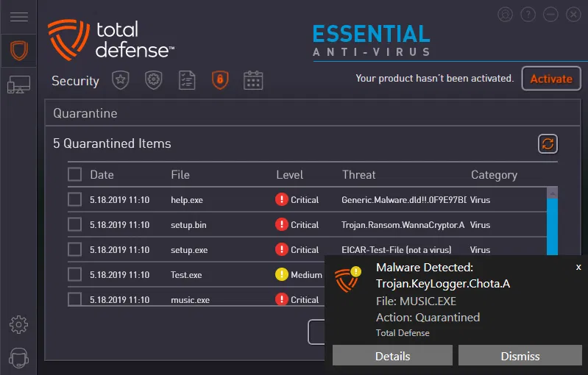Open the help question mark icon
The image size is (588, 375).
pyautogui.click(x=528, y=15)
